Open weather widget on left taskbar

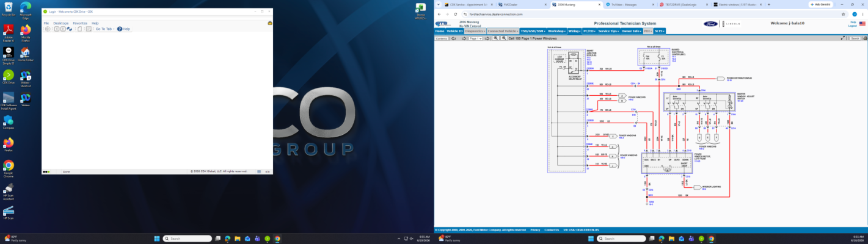[15, 239]
